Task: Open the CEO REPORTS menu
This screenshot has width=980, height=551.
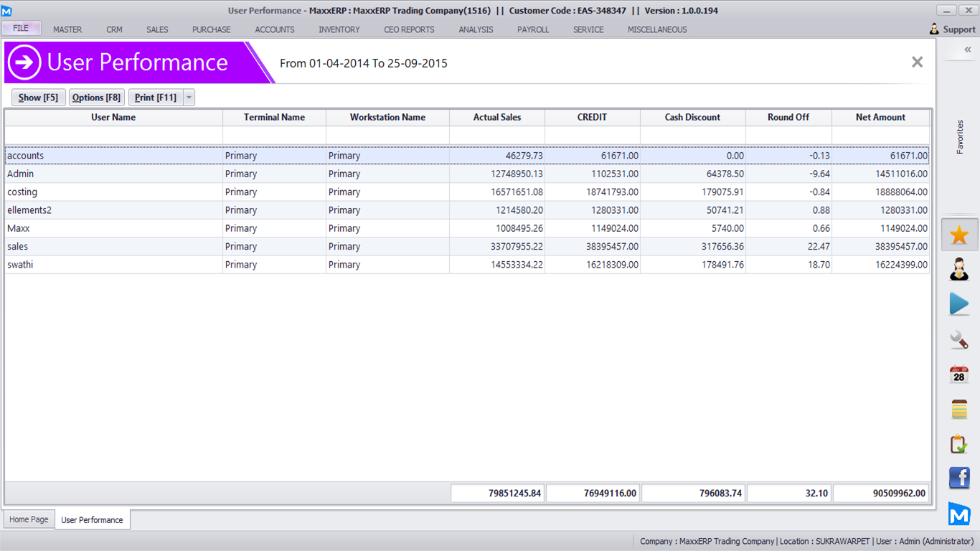Action: [409, 29]
